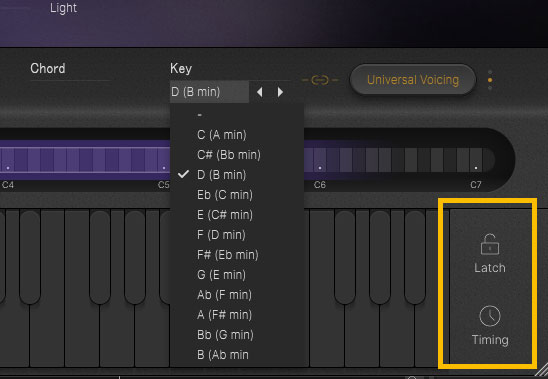Open the Timing clock icon
Viewport: 548px width, 379px height.
tap(490, 316)
